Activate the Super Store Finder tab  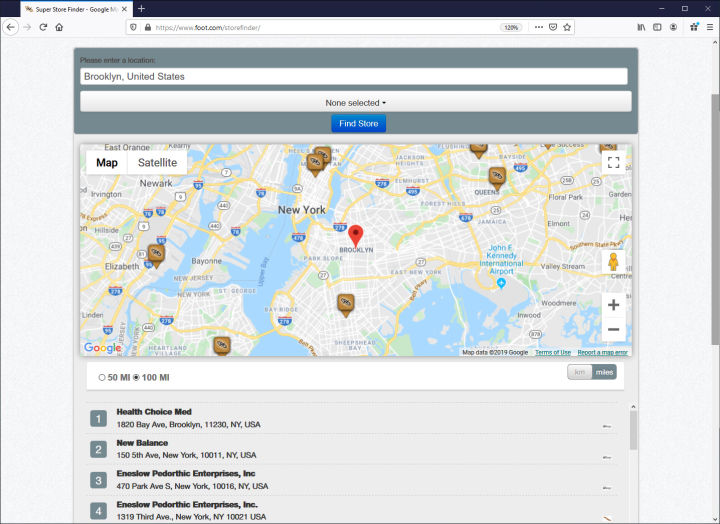(76, 9)
